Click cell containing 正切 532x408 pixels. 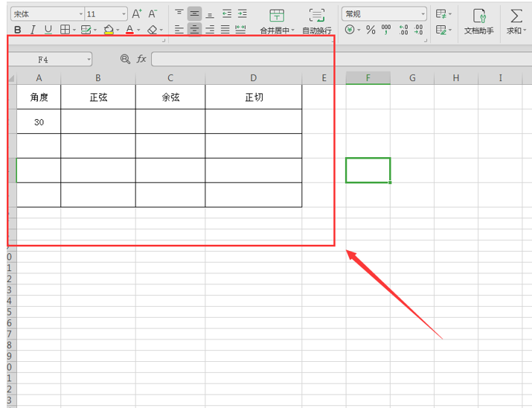tap(254, 97)
